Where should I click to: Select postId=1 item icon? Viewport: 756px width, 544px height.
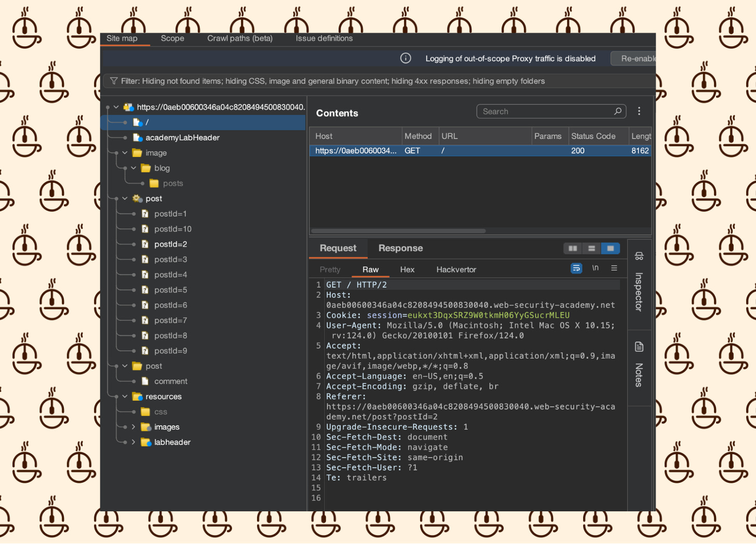145,214
